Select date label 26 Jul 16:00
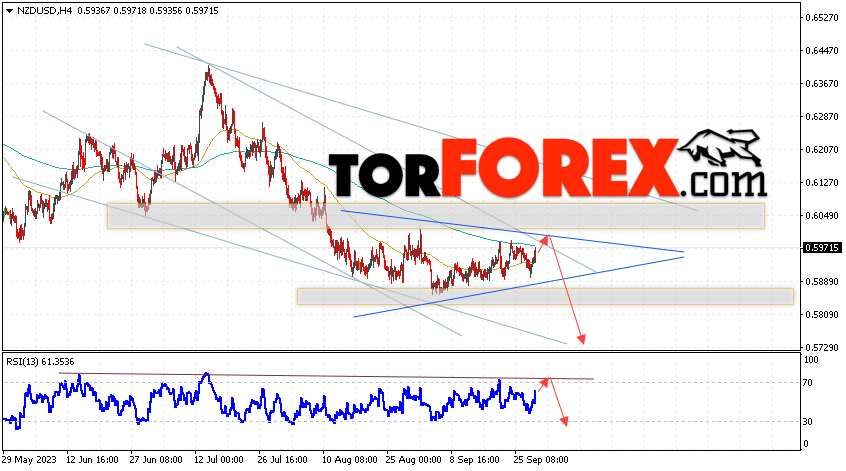The image size is (846, 471). (283, 460)
